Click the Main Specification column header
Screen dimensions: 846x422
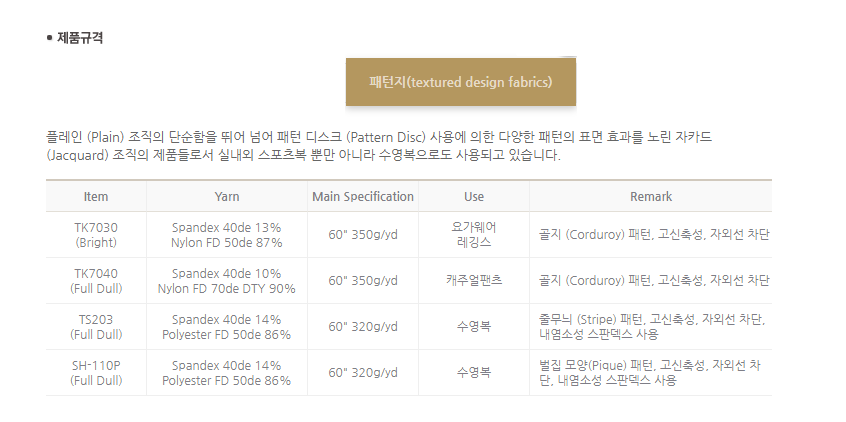point(363,196)
